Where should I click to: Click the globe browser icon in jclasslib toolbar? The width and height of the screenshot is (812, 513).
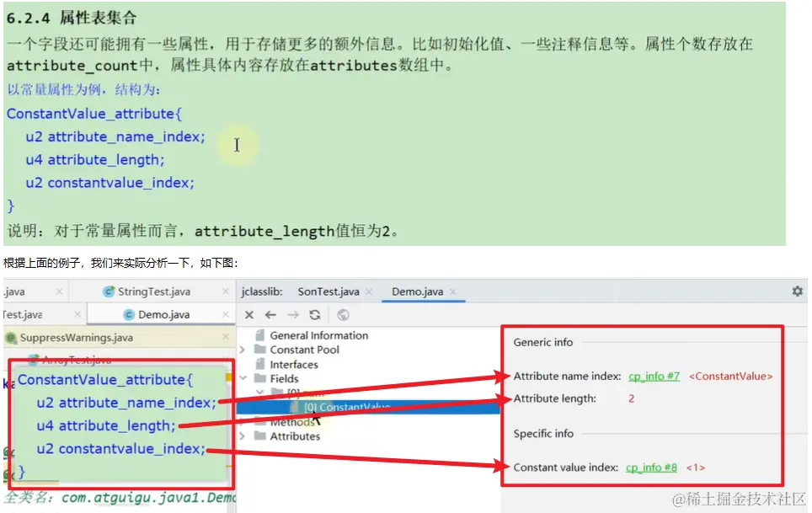click(x=343, y=315)
